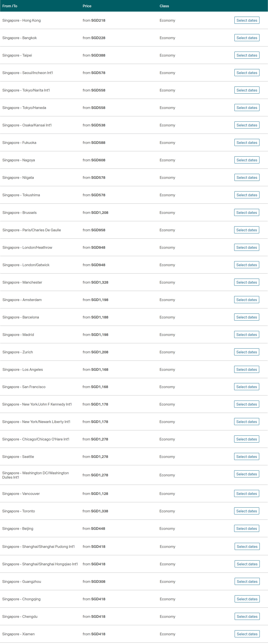Select dates for Seoul/Incheon Int'l route

click(247, 73)
